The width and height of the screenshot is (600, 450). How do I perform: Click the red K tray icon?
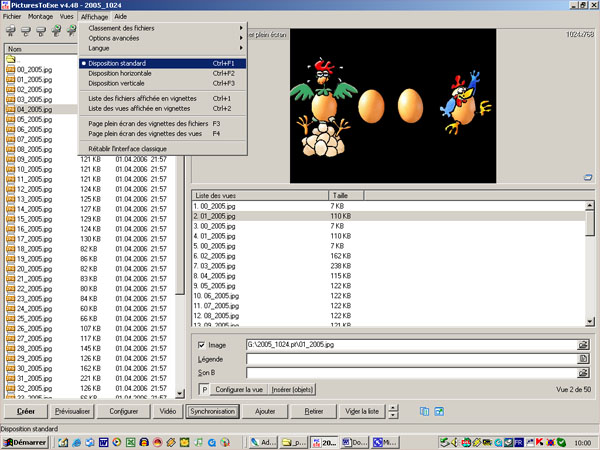click(540, 443)
